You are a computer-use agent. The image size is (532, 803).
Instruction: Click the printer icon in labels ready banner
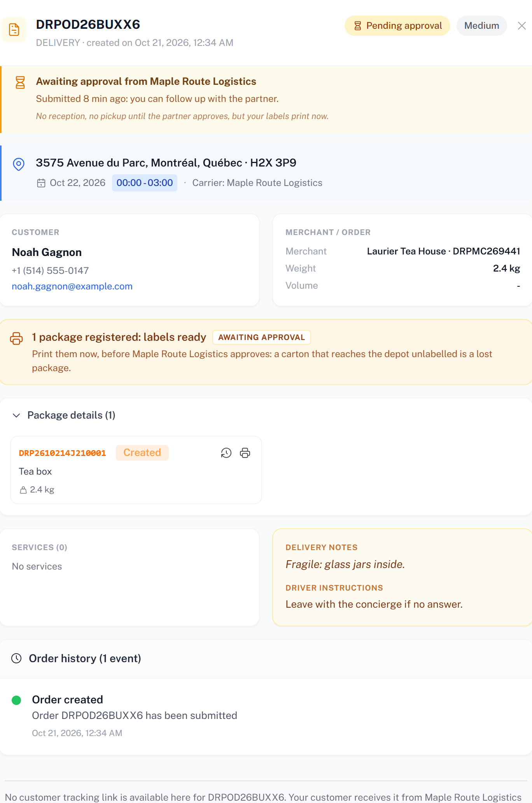pyautogui.click(x=16, y=338)
